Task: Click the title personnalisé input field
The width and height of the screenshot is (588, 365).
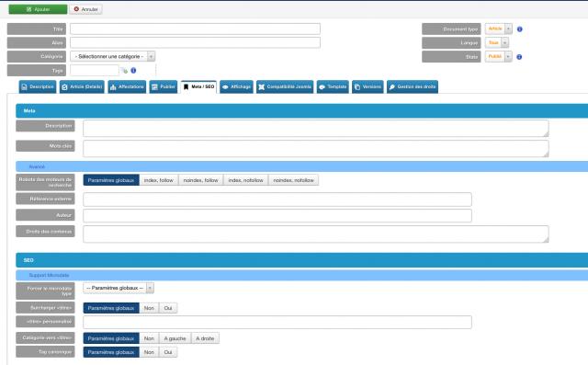Action: point(277,322)
